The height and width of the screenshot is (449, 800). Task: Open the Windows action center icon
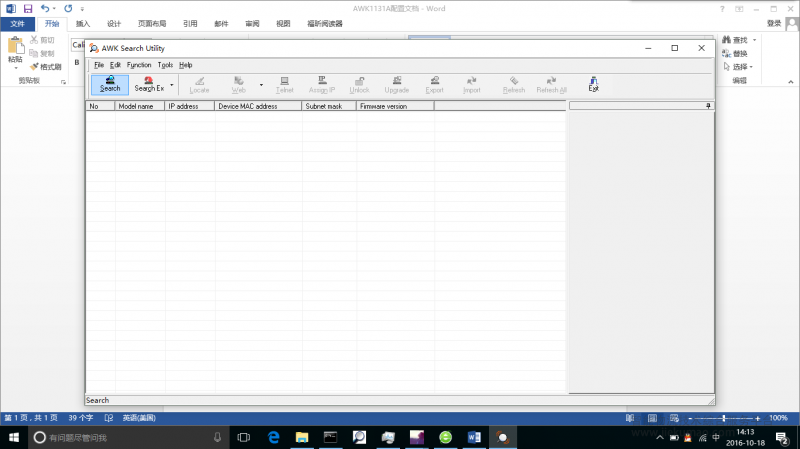tap(782, 437)
